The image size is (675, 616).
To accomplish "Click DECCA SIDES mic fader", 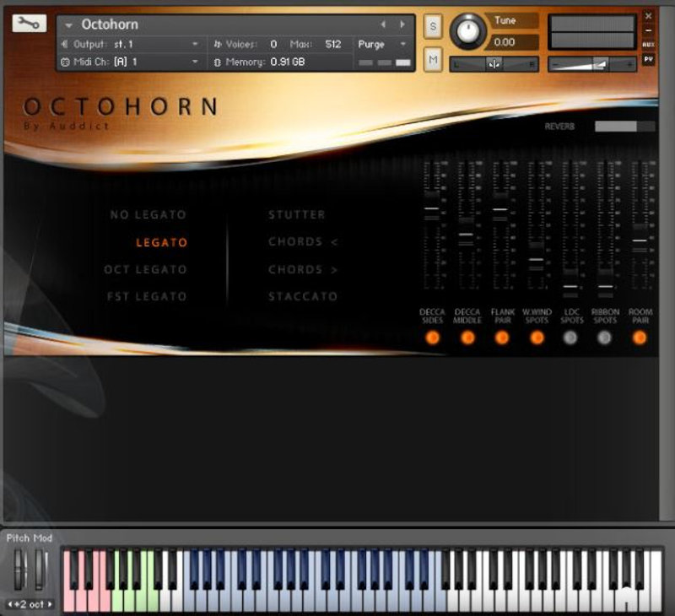I will tap(432, 208).
